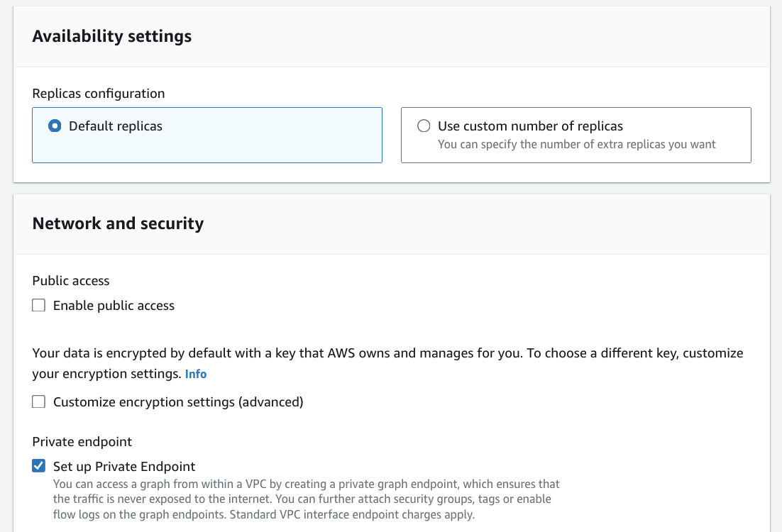Click the Replicas configuration label
Viewport: 782px width, 532px height.
pos(98,94)
